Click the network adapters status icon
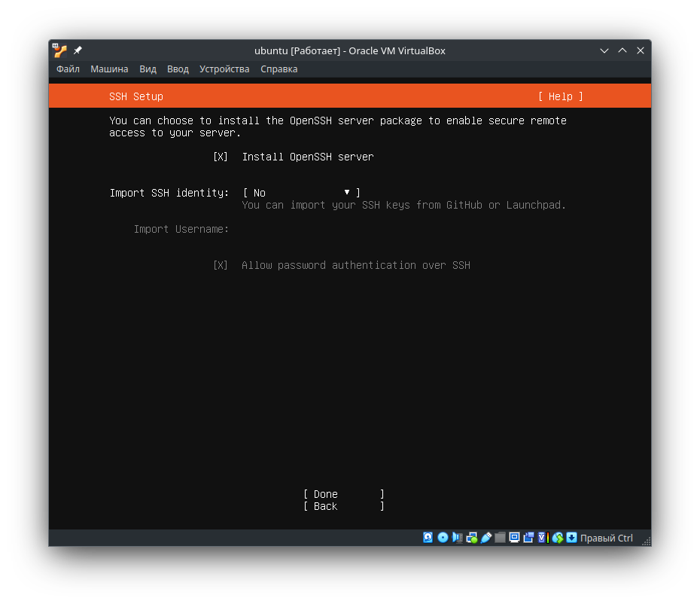 (x=472, y=537)
